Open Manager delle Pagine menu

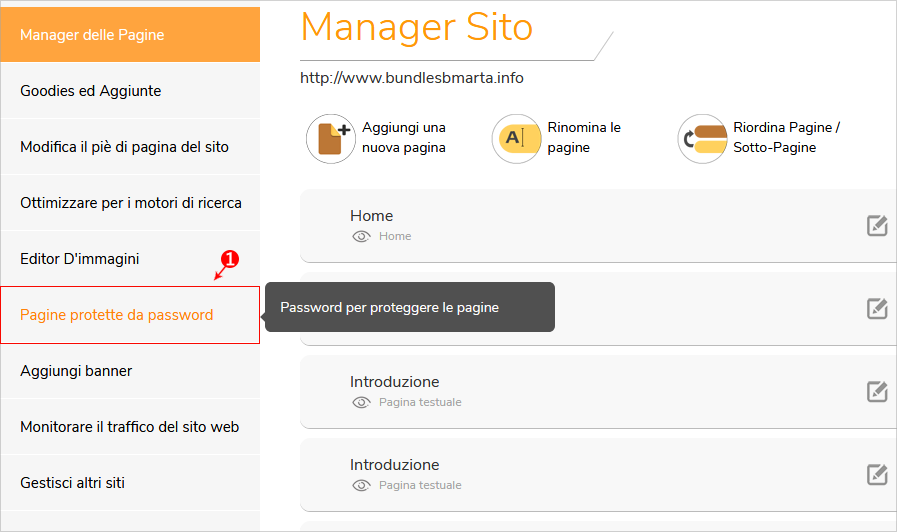[130, 35]
